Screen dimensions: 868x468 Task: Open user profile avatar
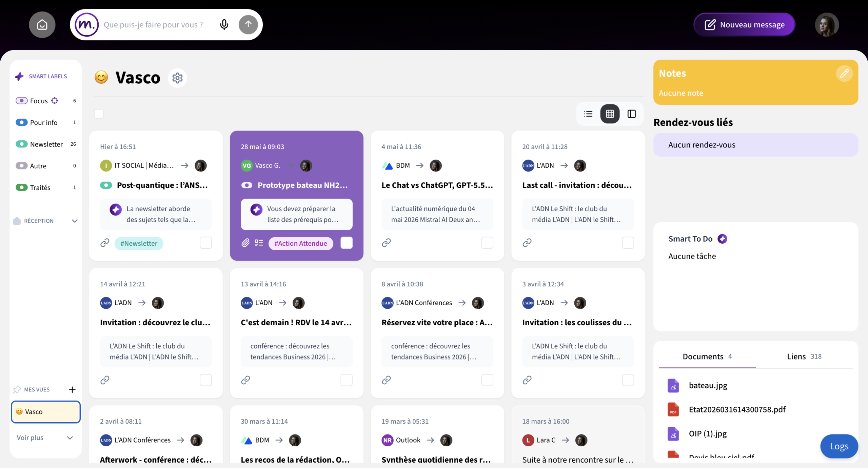point(827,24)
